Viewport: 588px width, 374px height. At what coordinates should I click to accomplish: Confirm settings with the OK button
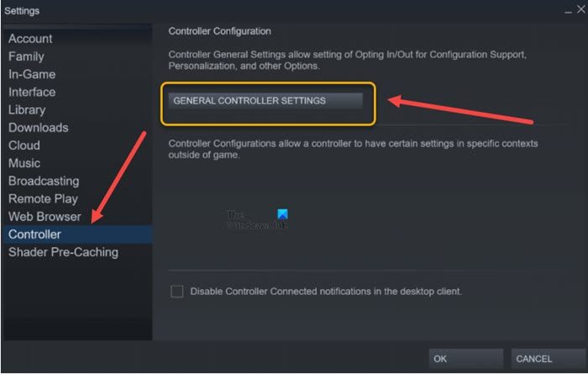coord(465,359)
